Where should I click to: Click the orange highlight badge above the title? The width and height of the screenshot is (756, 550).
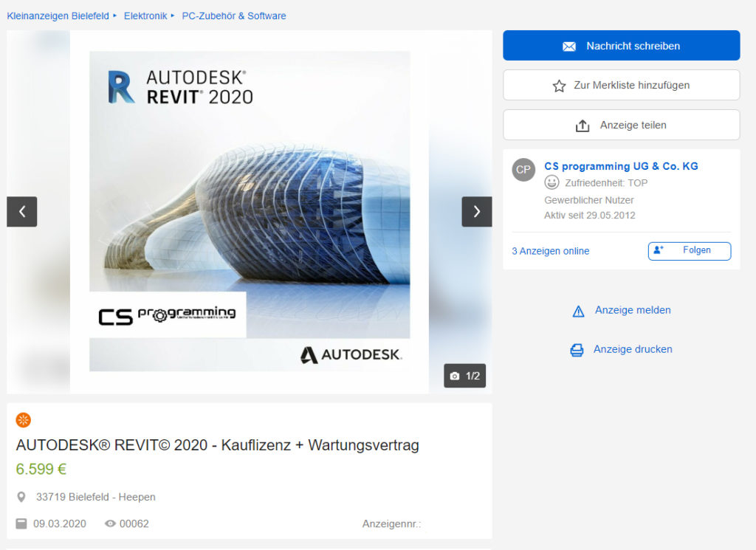(x=23, y=419)
